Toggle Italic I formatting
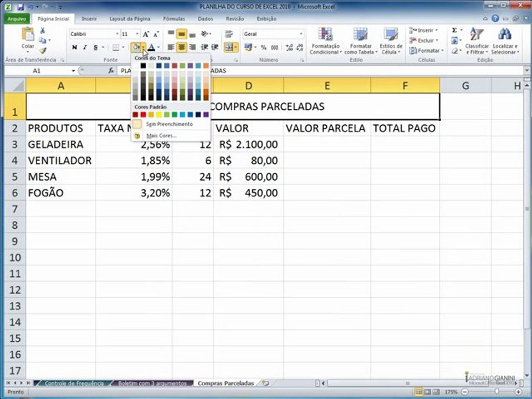Viewport: 532px width, 399px height. point(85,47)
